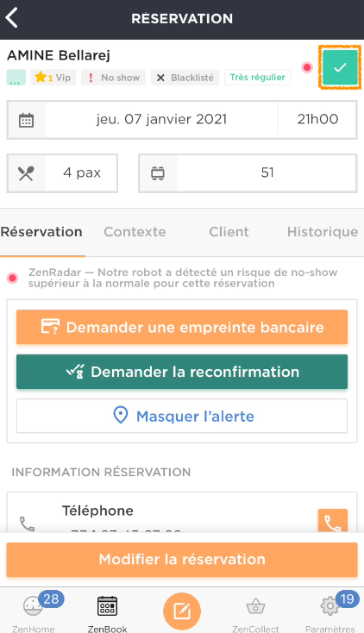Viewport: 364px width, 633px height.
Task: Toggle the Blacklisté tag
Action: [185, 78]
